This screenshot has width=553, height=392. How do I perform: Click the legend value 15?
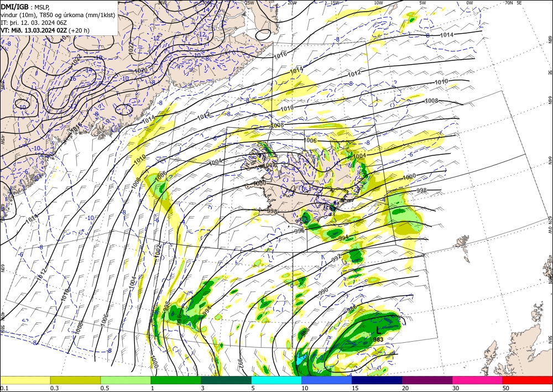[x=355, y=388]
